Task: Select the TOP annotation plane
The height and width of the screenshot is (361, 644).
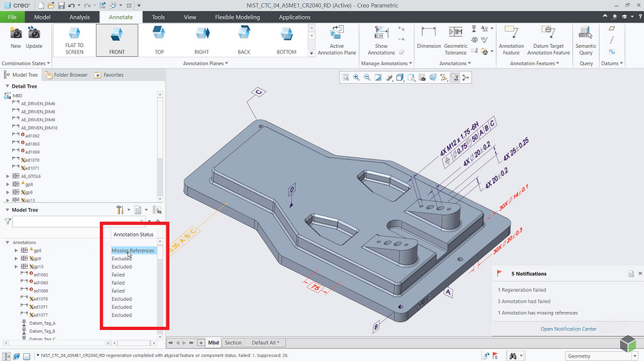Action: (x=159, y=39)
